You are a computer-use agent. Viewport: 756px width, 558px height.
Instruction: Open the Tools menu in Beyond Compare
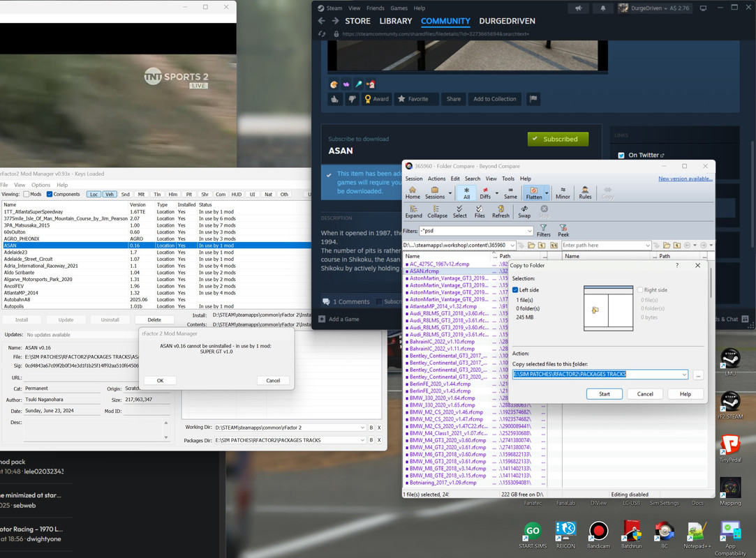(508, 179)
